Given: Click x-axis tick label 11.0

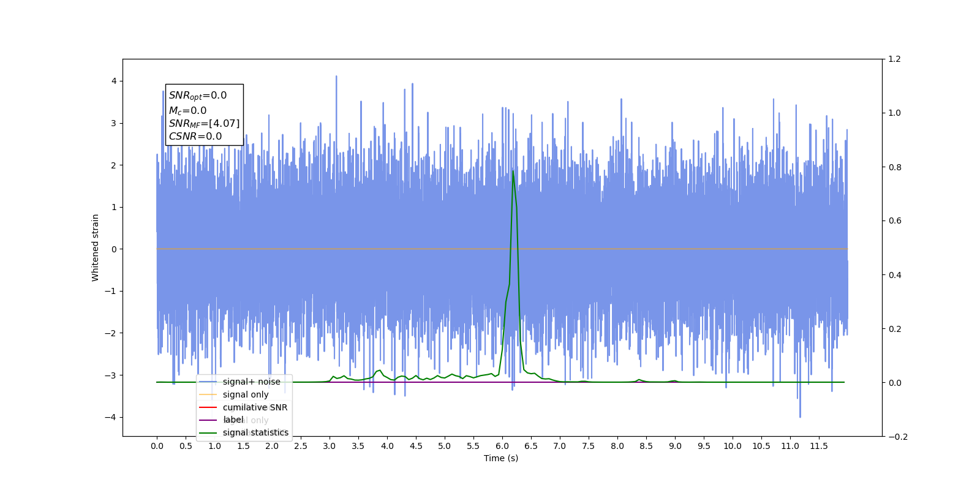Looking at the screenshot, I should pos(790,446).
